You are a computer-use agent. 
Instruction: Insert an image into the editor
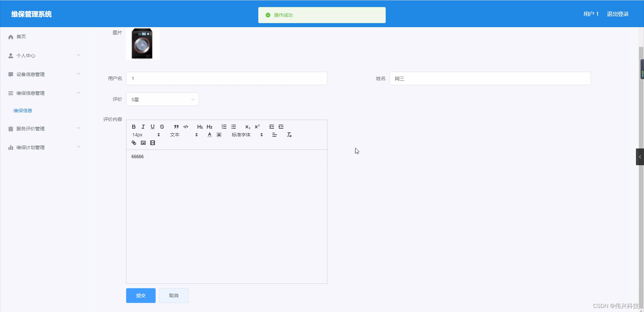[143, 142]
